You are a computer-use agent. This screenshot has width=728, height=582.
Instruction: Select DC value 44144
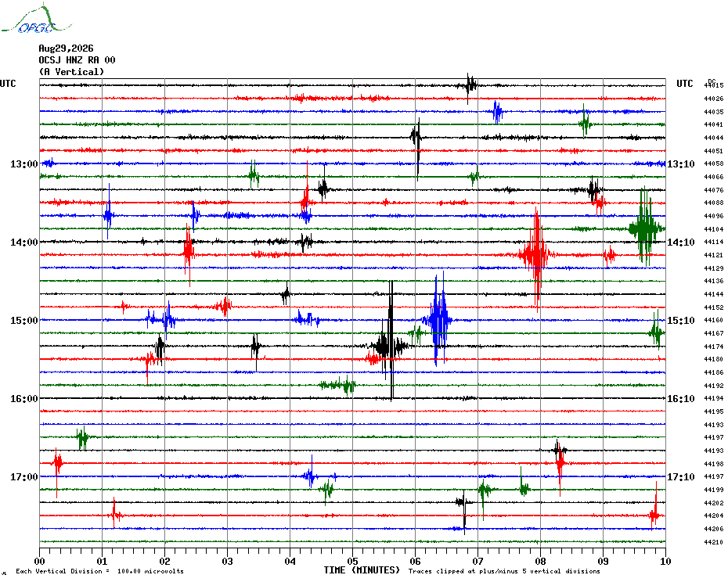point(714,294)
